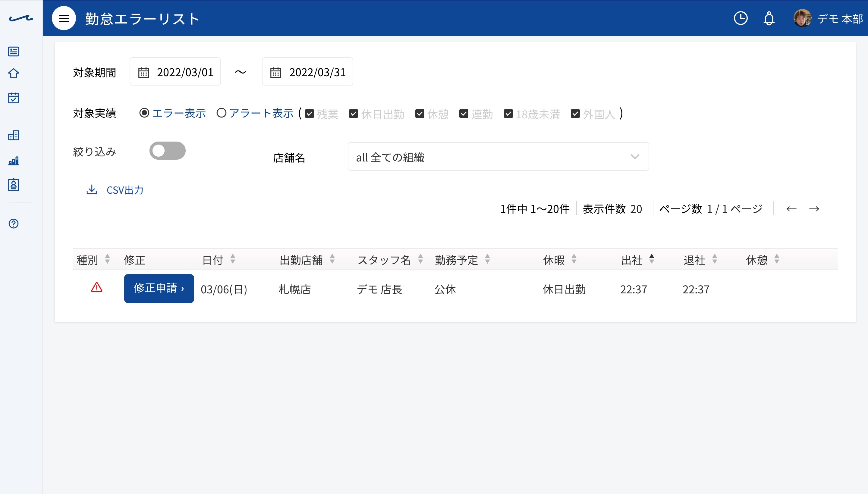Sort by 出社 column

[x=652, y=259]
